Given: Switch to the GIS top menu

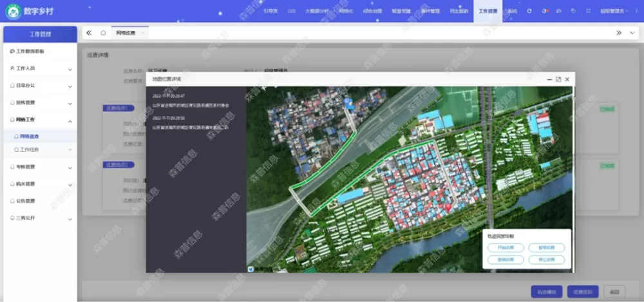Looking at the screenshot, I should pos(291,11).
